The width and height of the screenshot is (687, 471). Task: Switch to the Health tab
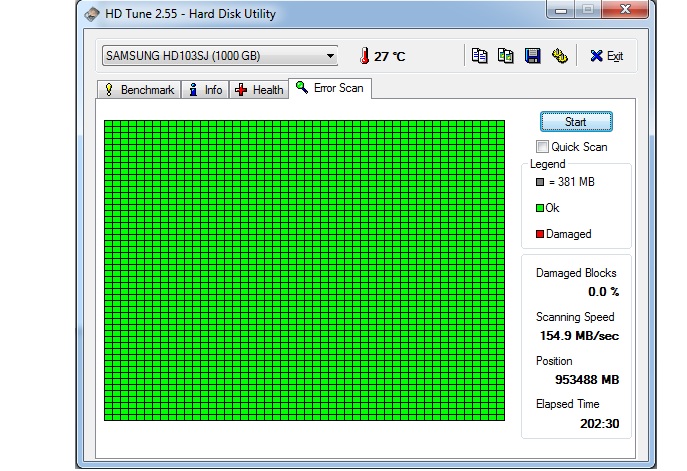click(259, 90)
